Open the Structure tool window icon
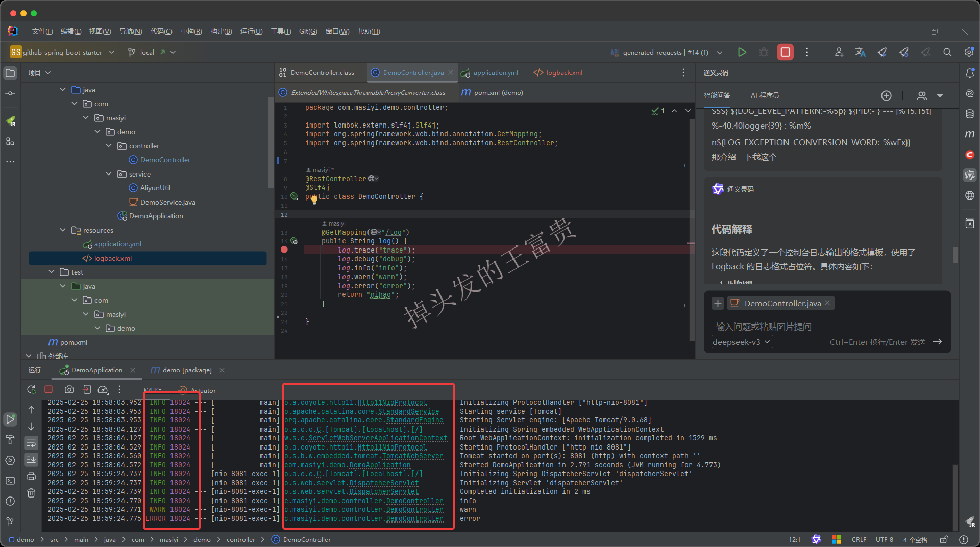This screenshot has width=980, height=547. click(10, 141)
